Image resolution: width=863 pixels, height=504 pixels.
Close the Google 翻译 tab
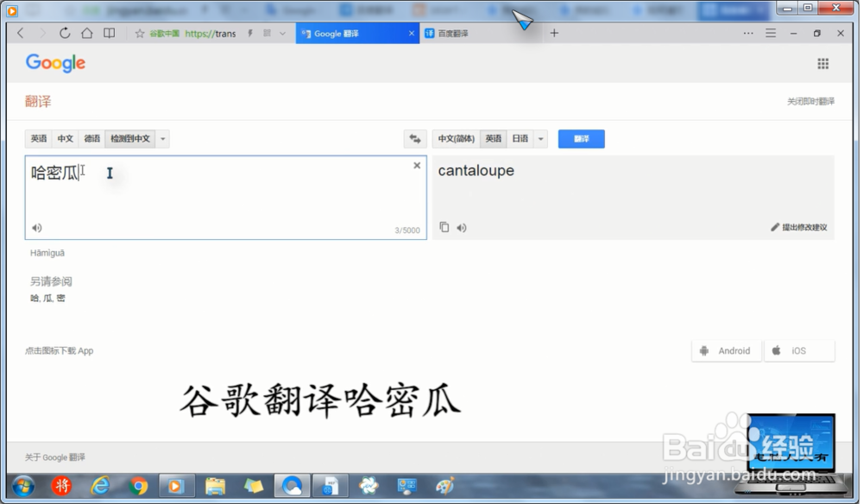pyautogui.click(x=411, y=34)
